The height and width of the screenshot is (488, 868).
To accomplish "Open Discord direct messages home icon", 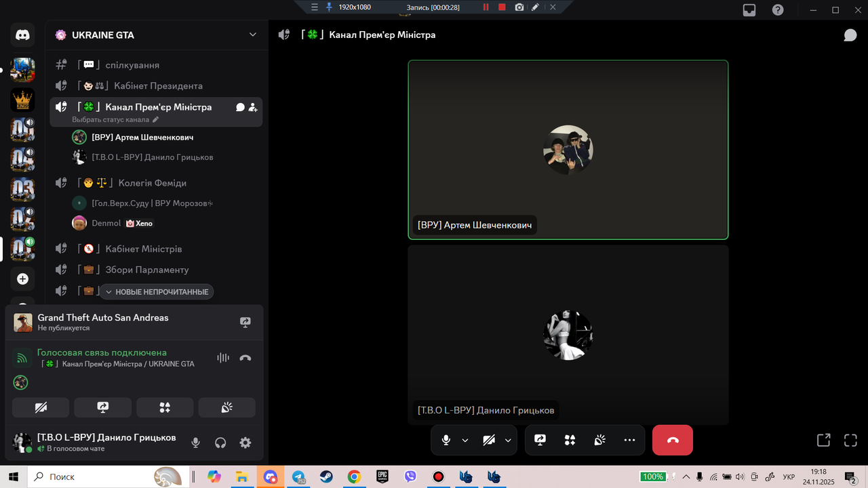I will (22, 35).
